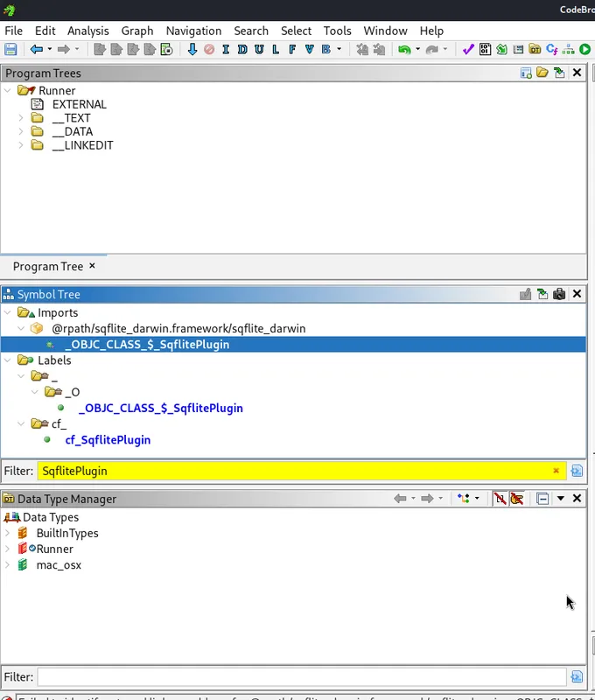Open Data Type Manager toolbar icon (DT)
This screenshot has width=595, height=700.
(x=535, y=49)
